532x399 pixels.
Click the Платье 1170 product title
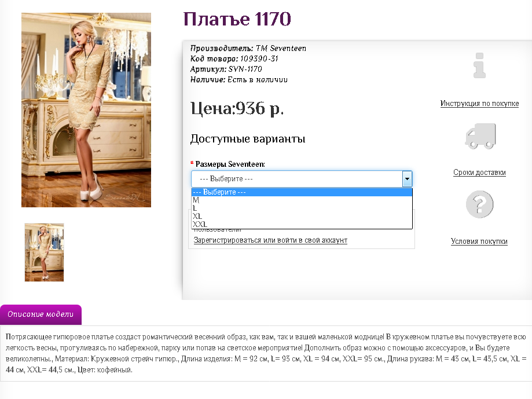(x=237, y=19)
